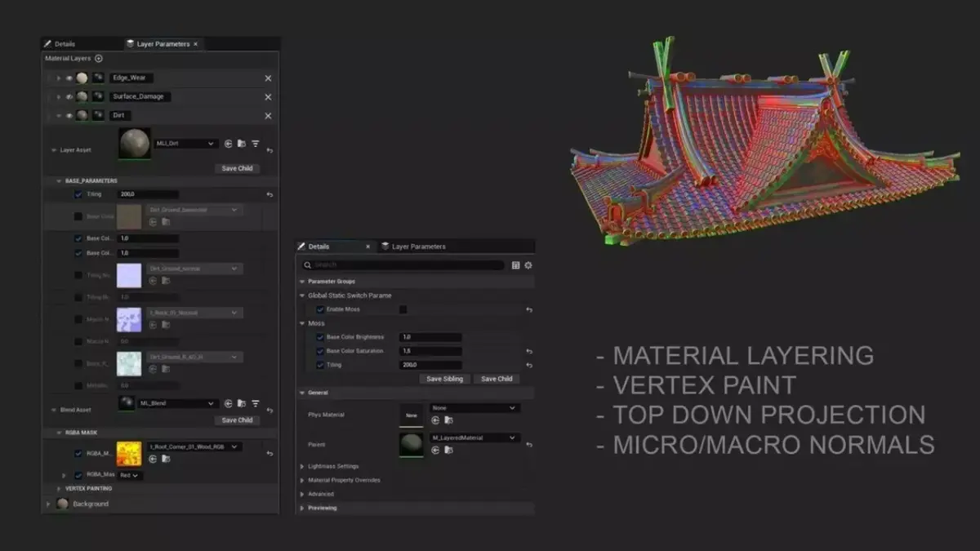Remove the Dirt layer with its X
The image size is (980, 551).
tap(268, 116)
